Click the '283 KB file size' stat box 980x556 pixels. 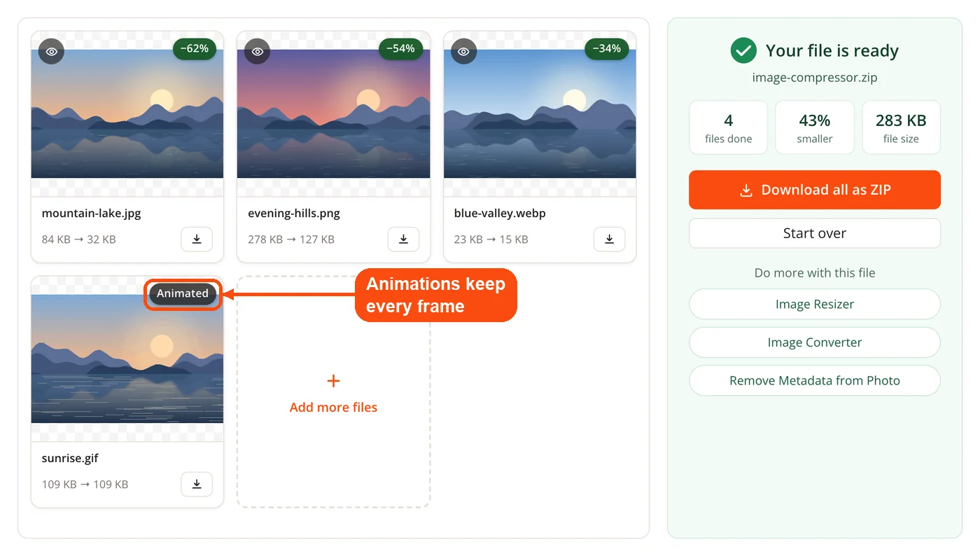(901, 127)
